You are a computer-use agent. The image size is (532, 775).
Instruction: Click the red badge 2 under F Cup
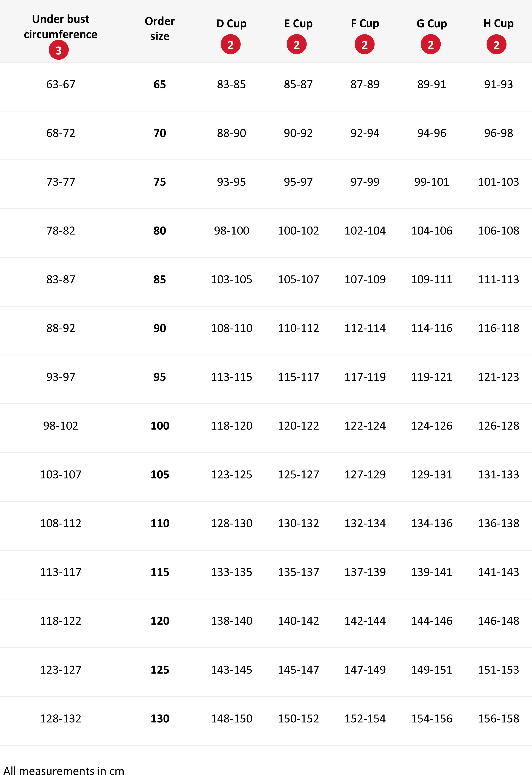click(x=364, y=44)
